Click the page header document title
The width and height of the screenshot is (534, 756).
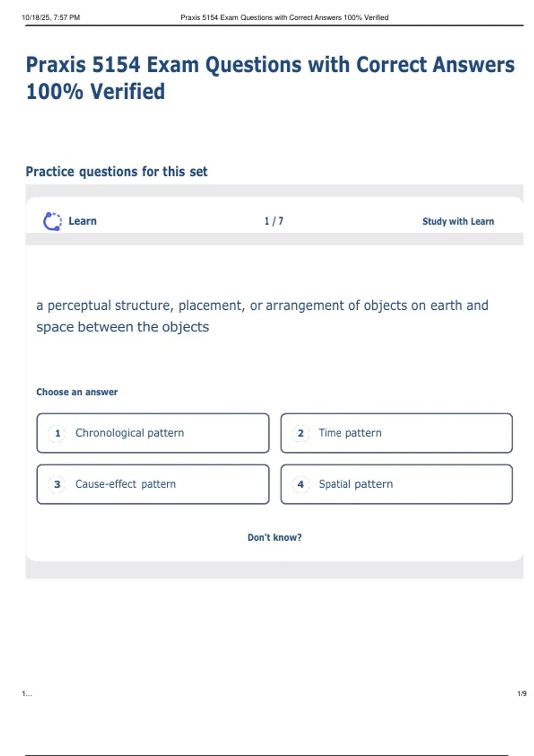coord(284,18)
